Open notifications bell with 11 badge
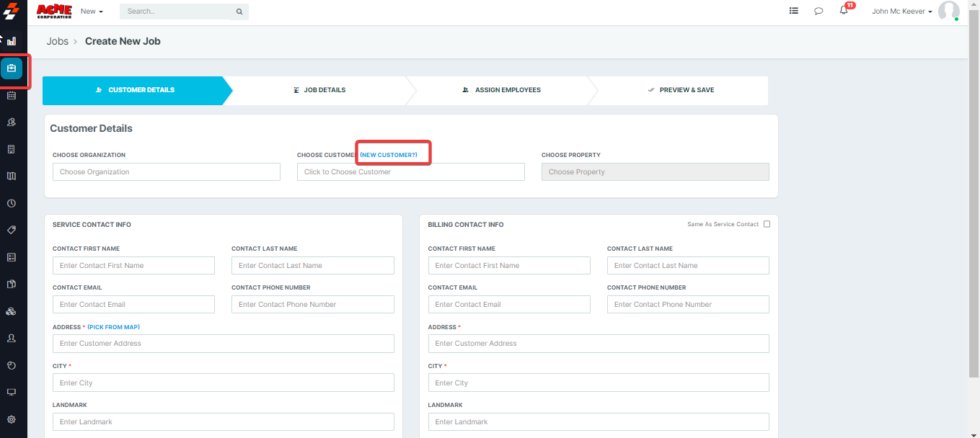 pyautogui.click(x=844, y=11)
